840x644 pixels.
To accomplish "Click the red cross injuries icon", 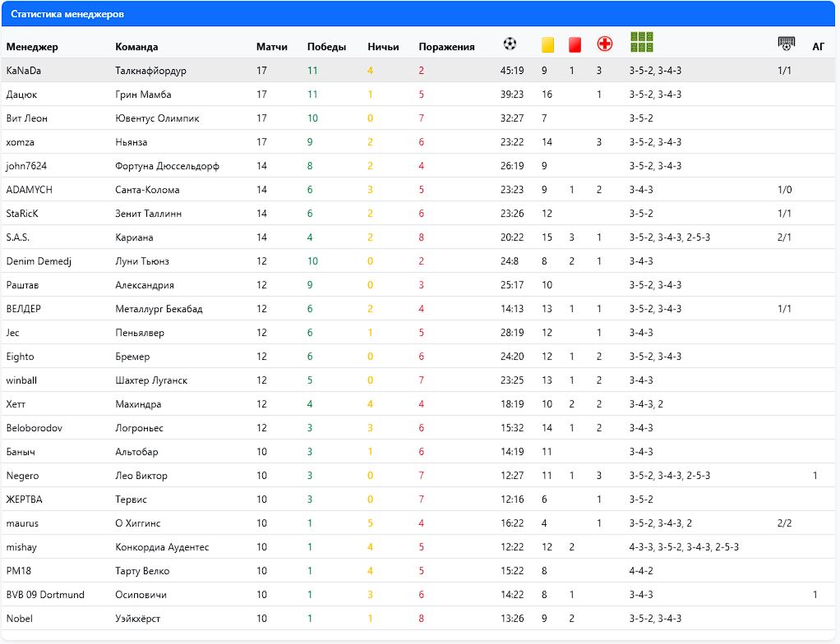I will click(605, 44).
